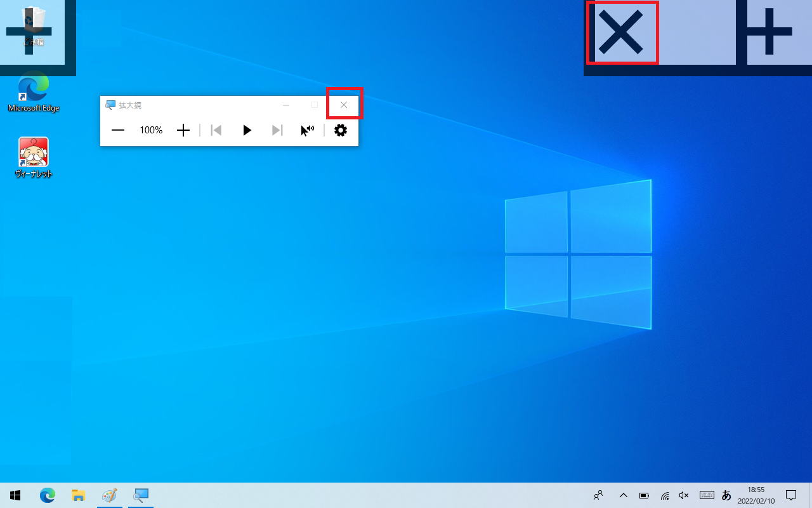Zoom out with the Magnifier minus button
Image resolution: width=812 pixels, height=508 pixels.
(118, 130)
